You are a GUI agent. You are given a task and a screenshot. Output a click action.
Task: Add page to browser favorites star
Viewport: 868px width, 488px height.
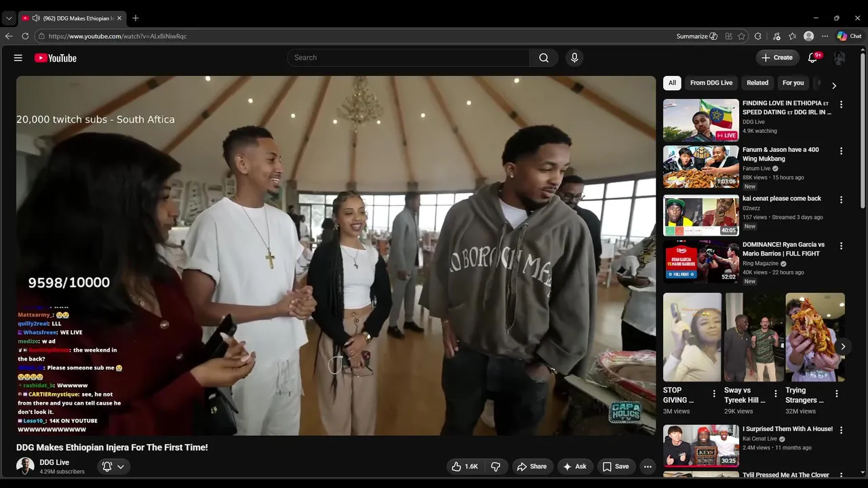click(742, 36)
